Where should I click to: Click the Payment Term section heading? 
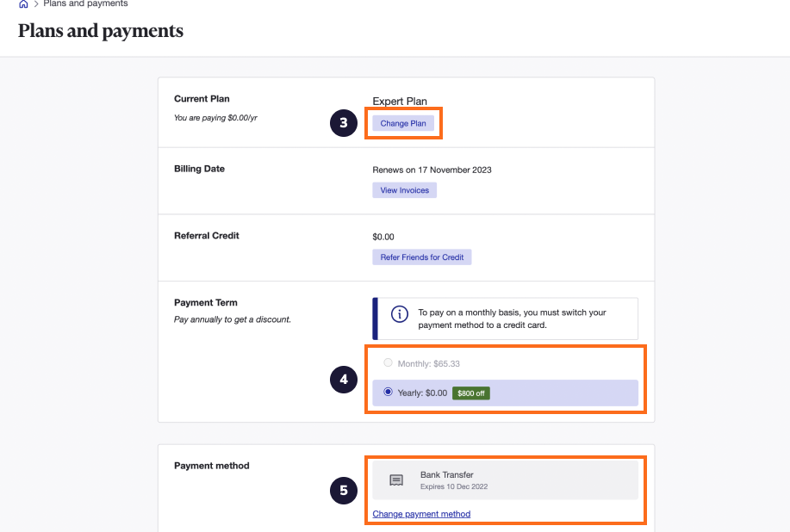pyautogui.click(x=205, y=302)
